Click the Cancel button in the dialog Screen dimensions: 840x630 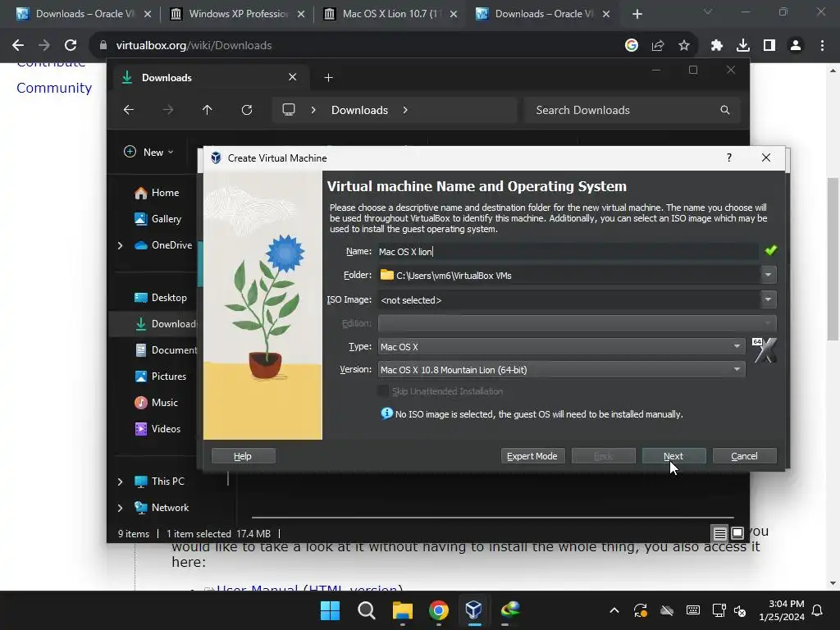(744, 456)
